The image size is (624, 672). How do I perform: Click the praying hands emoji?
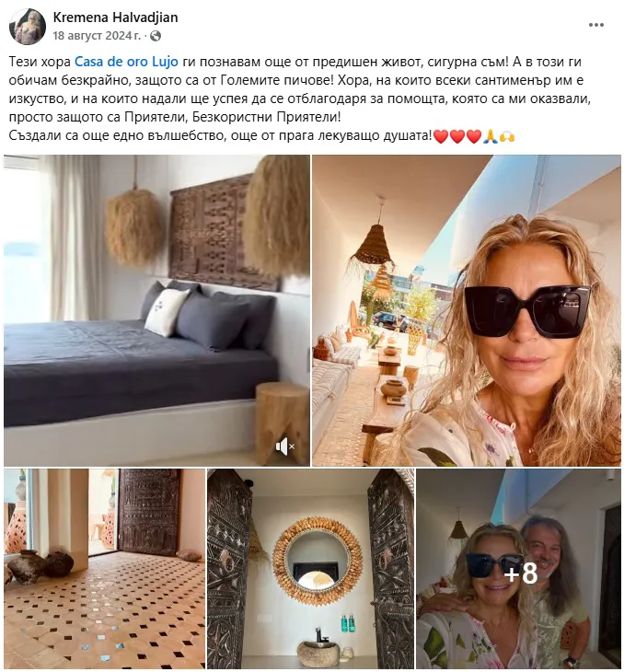pyautogui.click(x=490, y=137)
